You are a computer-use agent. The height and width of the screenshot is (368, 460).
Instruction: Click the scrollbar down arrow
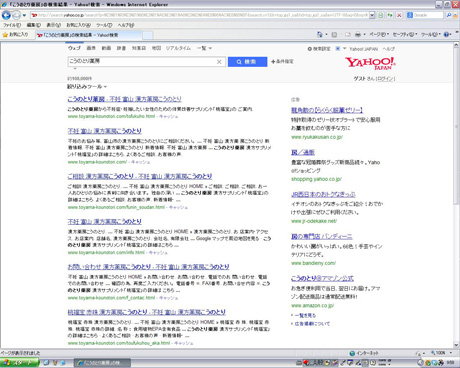[x=456, y=345]
